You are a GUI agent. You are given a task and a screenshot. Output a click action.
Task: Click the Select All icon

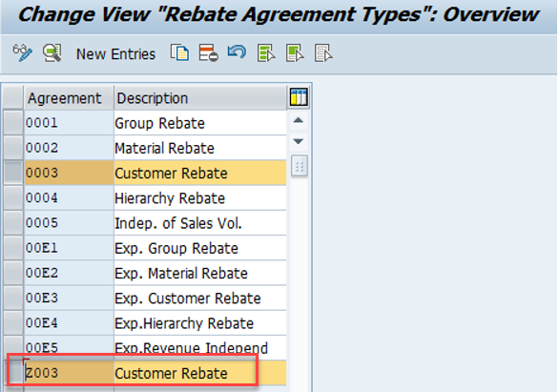point(266,53)
